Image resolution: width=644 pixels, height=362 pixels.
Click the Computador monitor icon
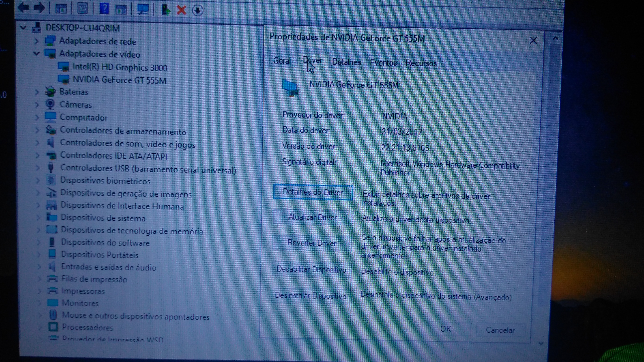coord(51,117)
